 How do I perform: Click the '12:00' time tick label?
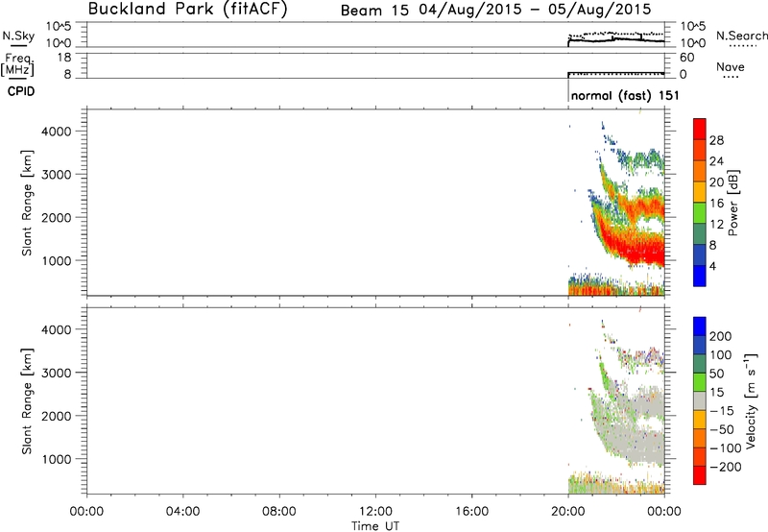coord(375,512)
